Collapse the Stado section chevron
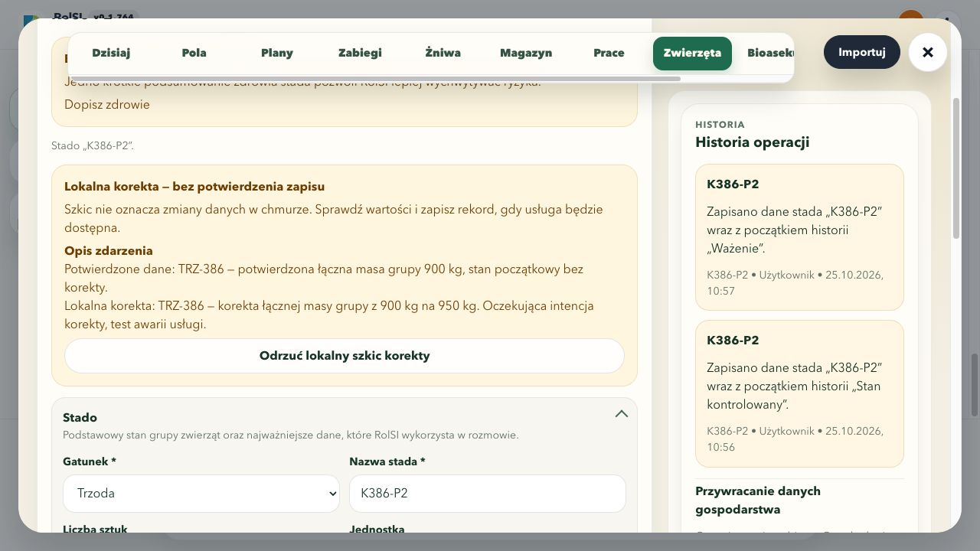The image size is (980, 551). [622, 414]
